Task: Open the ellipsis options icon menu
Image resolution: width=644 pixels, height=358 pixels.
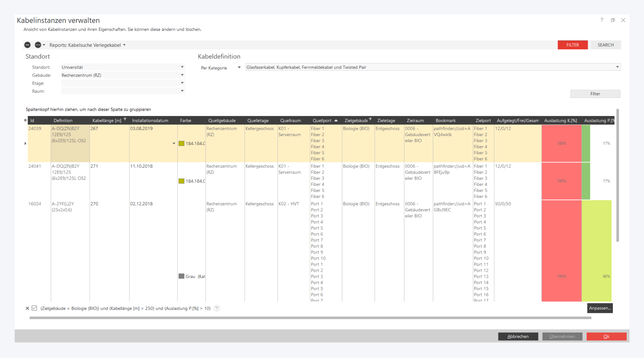Action: coord(38,45)
